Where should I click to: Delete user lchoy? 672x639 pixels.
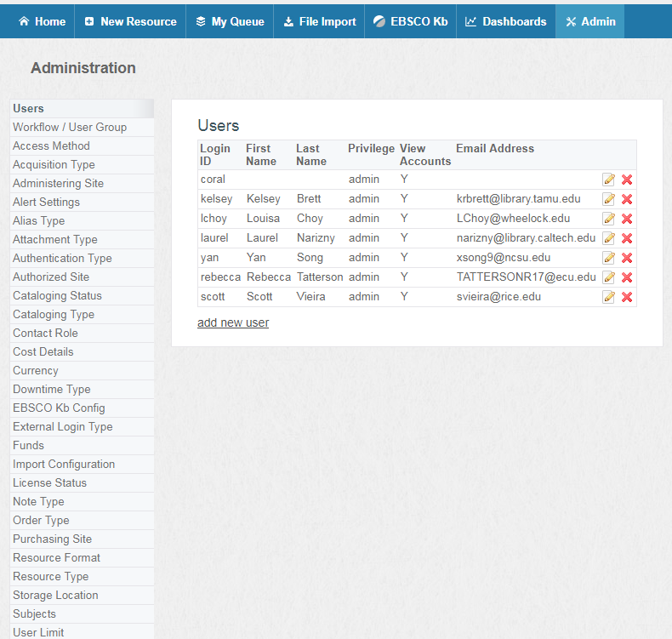click(x=627, y=219)
